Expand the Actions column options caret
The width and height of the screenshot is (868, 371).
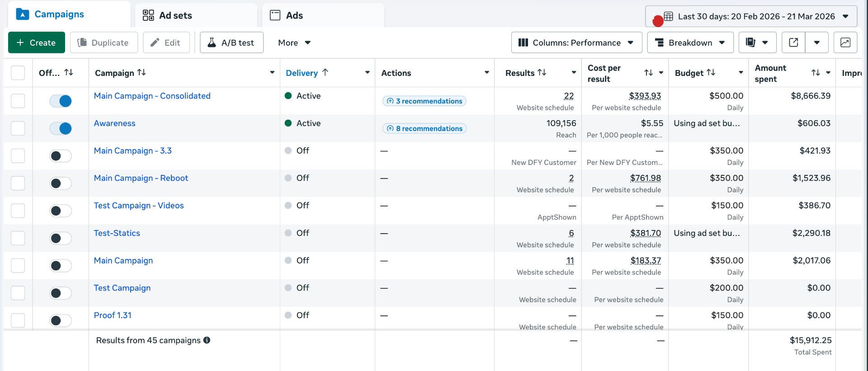pyautogui.click(x=487, y=72)
